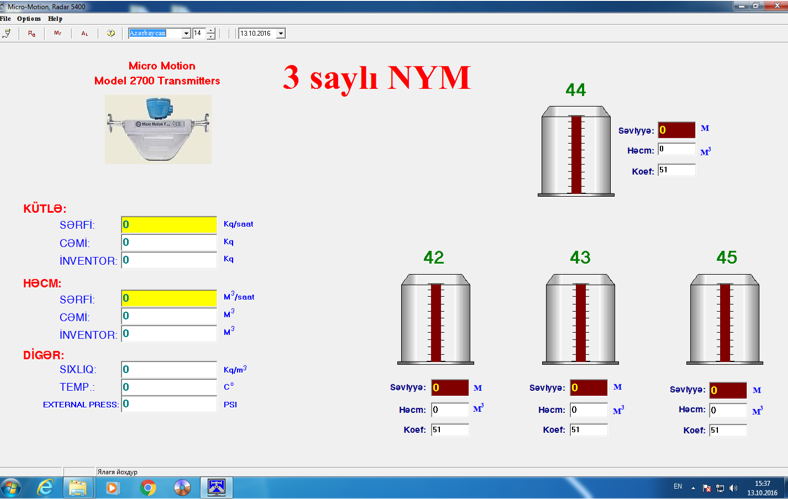Click the status bar message text
Screen dimensions: 788x499
tap(117, 472)
